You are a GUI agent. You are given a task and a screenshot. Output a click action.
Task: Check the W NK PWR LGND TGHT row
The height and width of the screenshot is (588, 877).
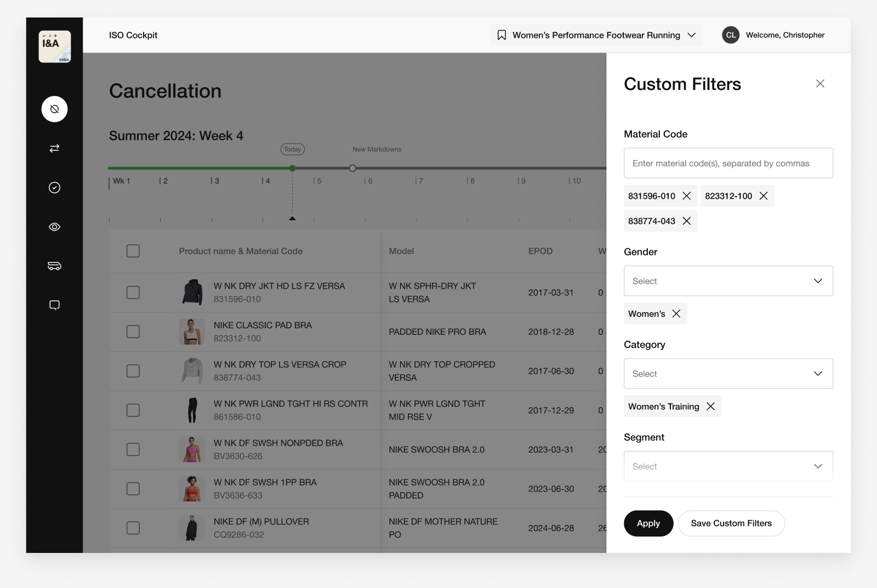(133, 410)
